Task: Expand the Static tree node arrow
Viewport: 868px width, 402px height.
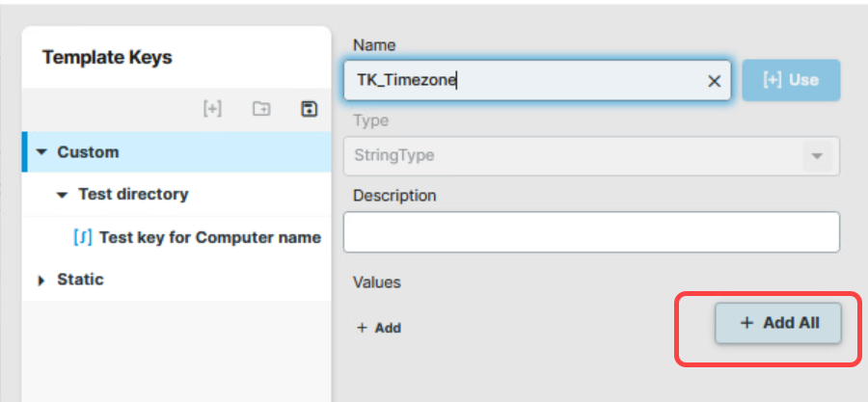Action: [x=41, y=281]
